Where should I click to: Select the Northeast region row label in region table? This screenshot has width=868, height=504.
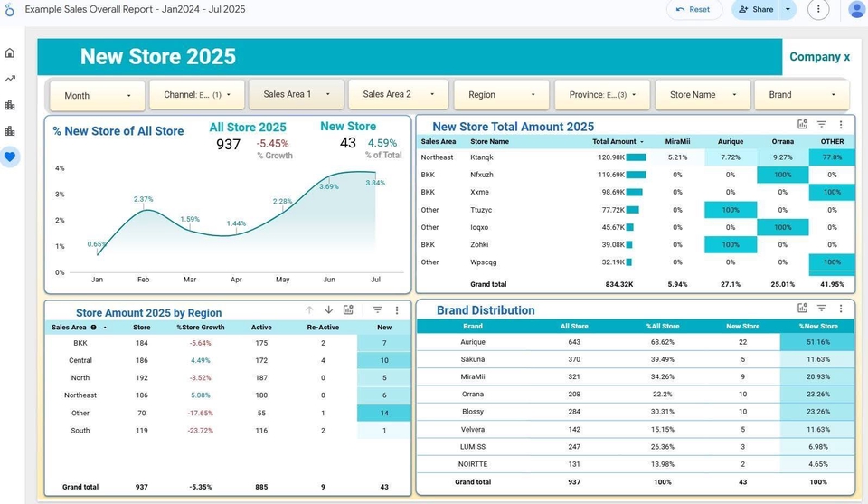tap(80, 395)
